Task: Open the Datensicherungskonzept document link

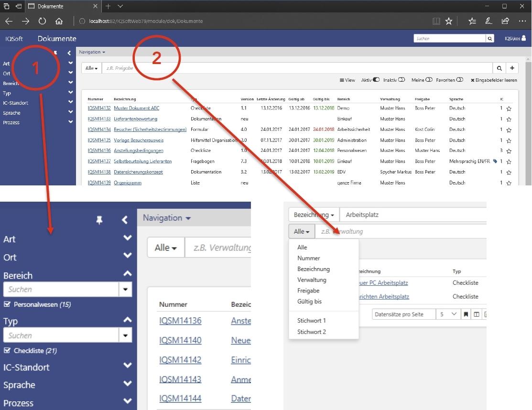Action: point(138,172)
